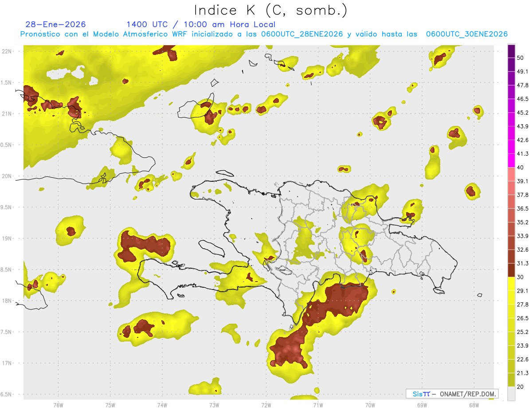Click the colorbar value 42.6
This screenshot has height=411, width=532.
pyautogui.click(x=523, y=140)
